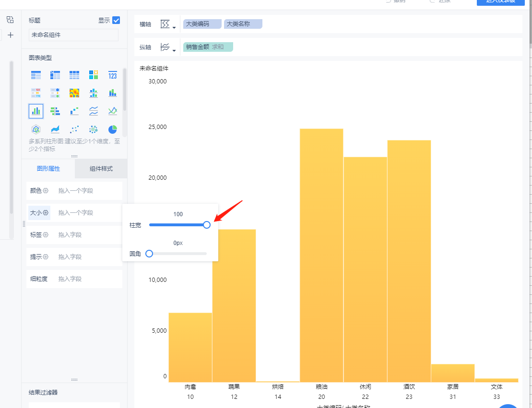
Task: Click the 细粒度 field drop area
Action: click(x=90, y=279)
